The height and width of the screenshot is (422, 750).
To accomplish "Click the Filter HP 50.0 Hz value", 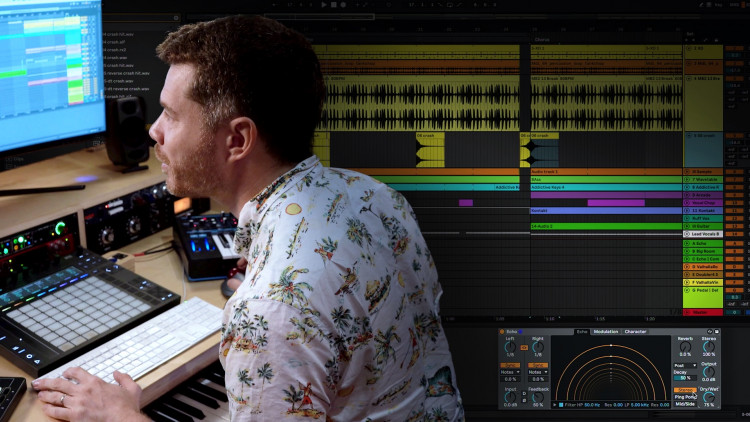I will [592, 405].
